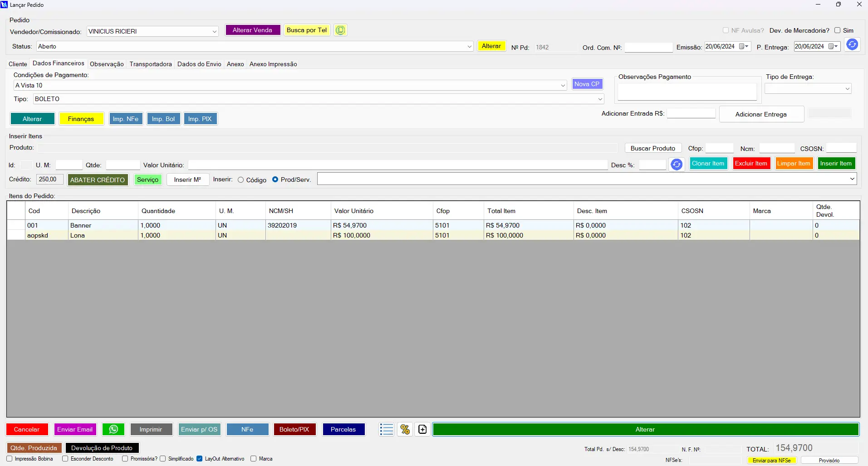
Task: Open the Condições de Pagamento dropdown
Action: (x=563, y=86)
